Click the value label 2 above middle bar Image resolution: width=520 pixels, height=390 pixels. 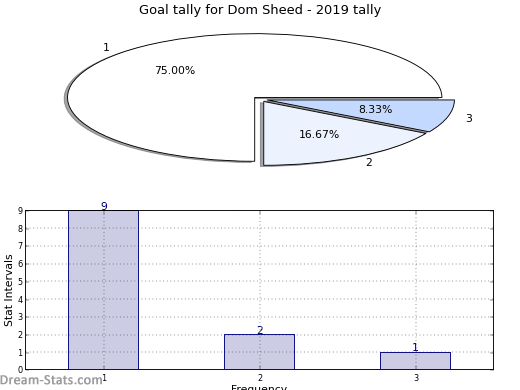pyautogui.click(x=260, y=330)
